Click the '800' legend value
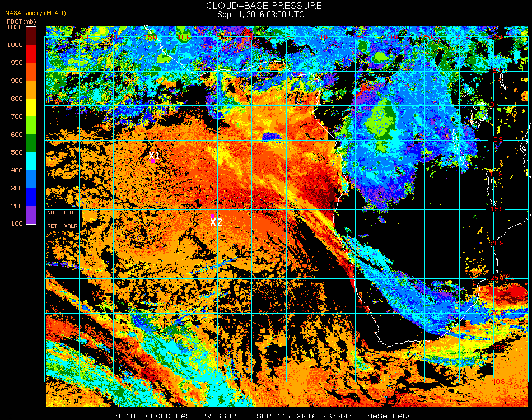The width and height of the screenshot is (532, 420). 17,99
